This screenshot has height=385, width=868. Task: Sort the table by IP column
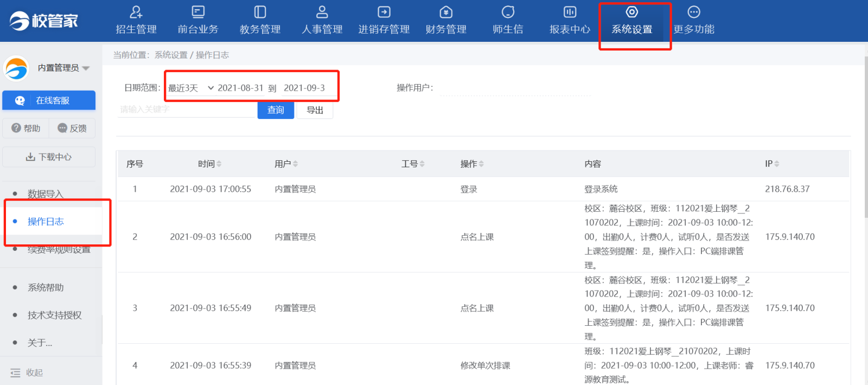tap(777, 164)
